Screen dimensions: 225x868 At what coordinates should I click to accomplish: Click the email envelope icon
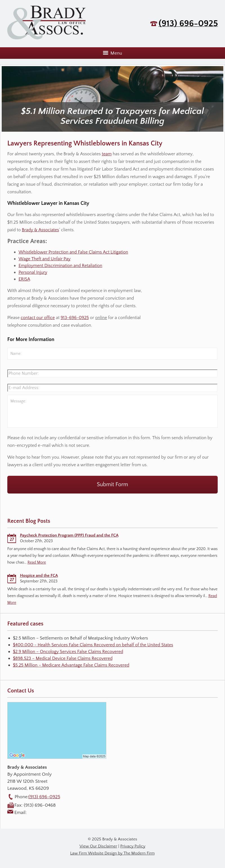[x=10, y=812]
